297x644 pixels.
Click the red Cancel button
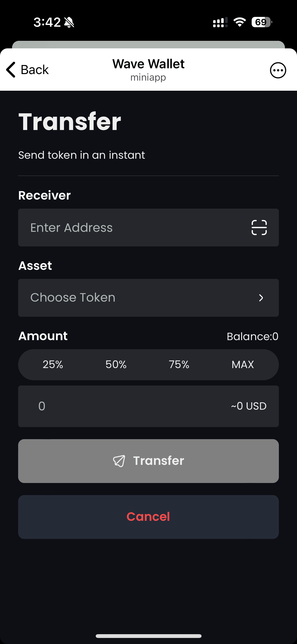(148, 517)
